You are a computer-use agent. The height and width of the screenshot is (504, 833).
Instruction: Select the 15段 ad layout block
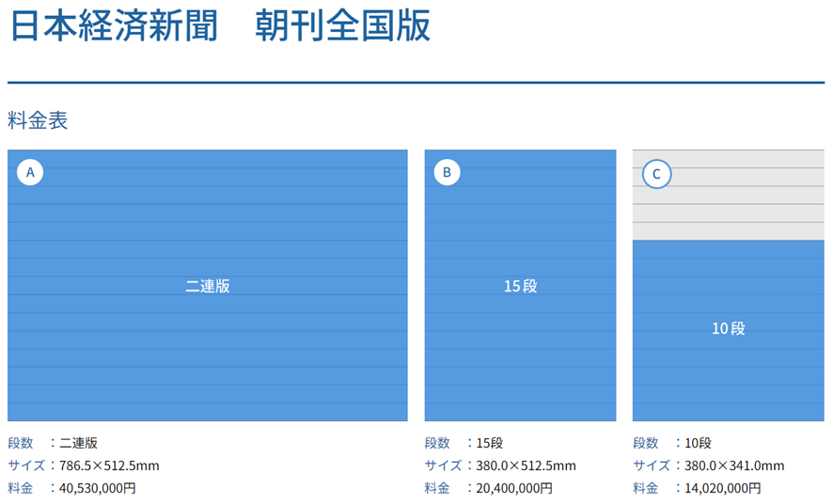(x=521, y=285)
